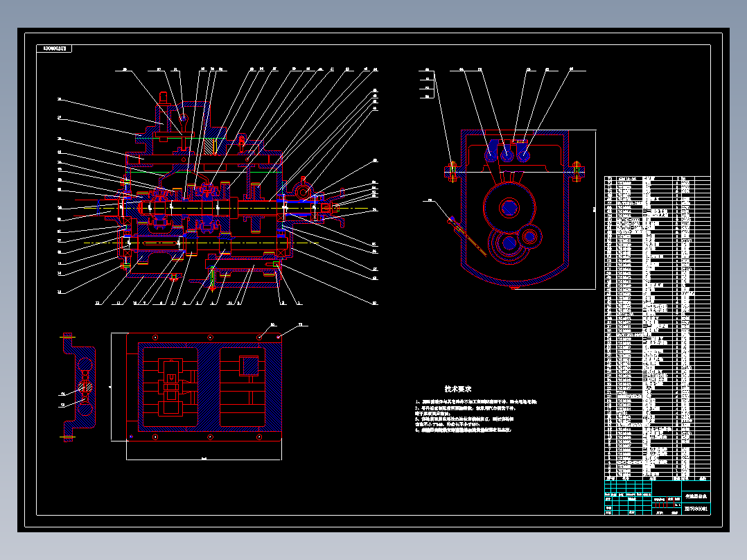747x560 pixels.
Task: Select the hatched square block in plan view
Action: [251, 366]
